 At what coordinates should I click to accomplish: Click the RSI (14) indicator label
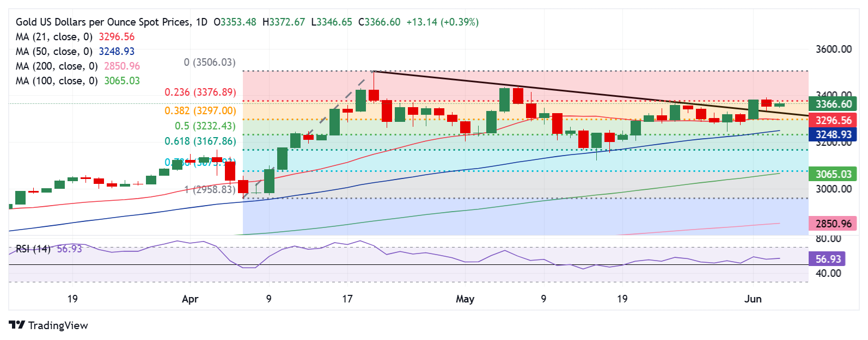pyautogui.click(x=33, y=249)
